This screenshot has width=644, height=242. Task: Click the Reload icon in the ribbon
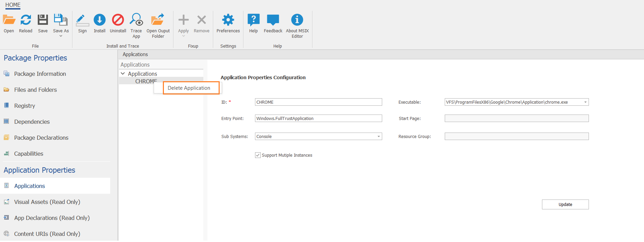(26, 20)
